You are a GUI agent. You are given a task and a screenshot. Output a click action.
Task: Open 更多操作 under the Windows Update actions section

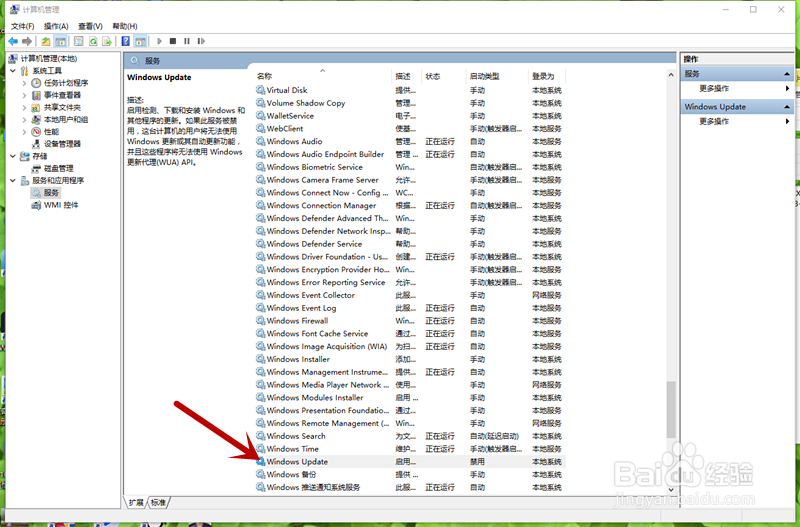(714, 121)
